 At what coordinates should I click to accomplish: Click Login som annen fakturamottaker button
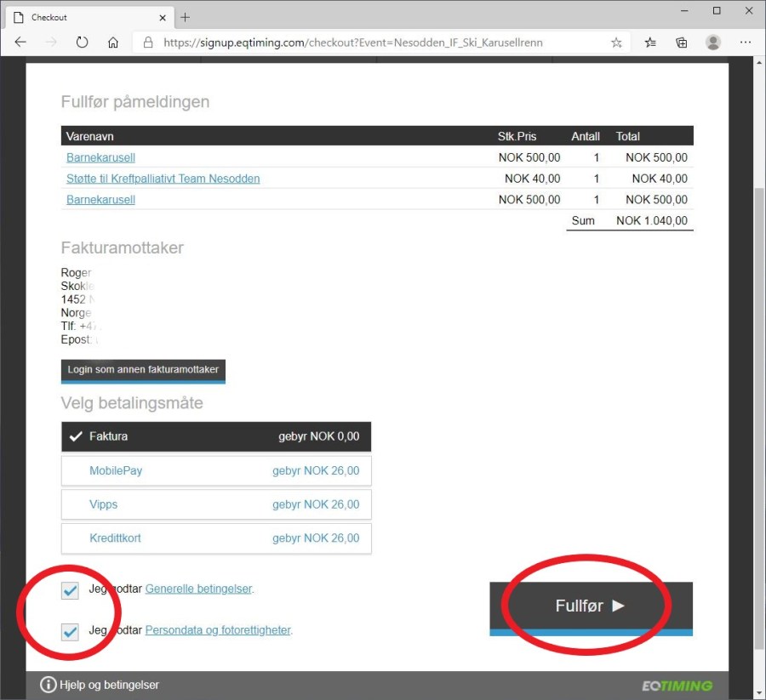(x=143, y=370)
